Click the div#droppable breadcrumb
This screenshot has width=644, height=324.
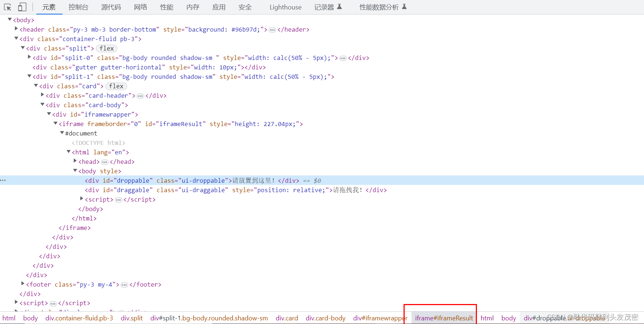coord(565,318)
